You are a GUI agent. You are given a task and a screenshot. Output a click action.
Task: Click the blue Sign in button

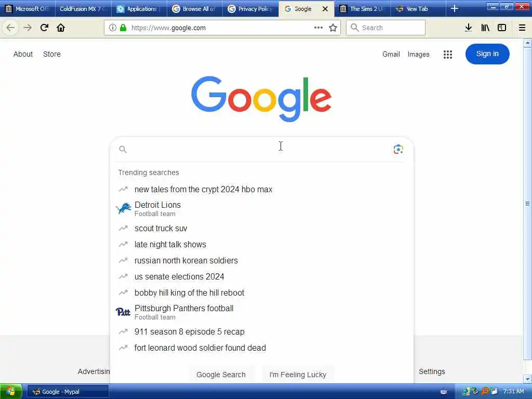point(487,54)
